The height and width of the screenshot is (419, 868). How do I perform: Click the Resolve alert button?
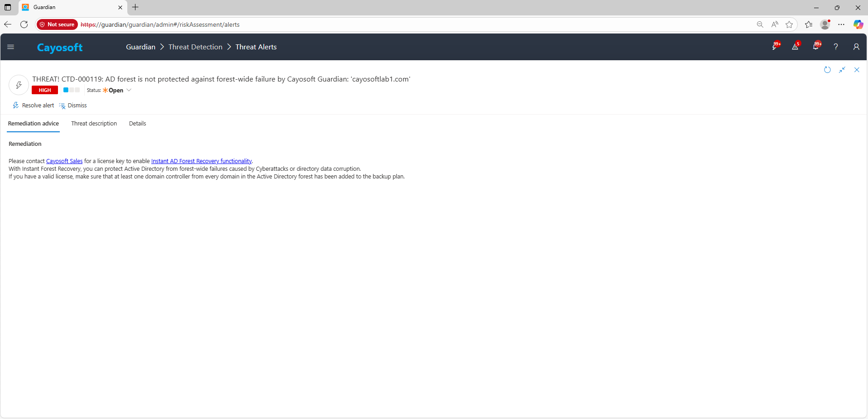click(x=34, y=106)
